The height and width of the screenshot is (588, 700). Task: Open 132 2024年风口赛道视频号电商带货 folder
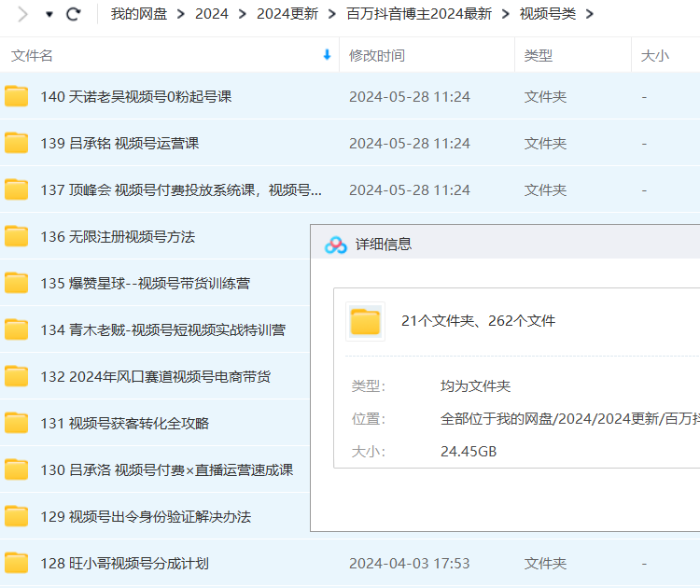170,377
